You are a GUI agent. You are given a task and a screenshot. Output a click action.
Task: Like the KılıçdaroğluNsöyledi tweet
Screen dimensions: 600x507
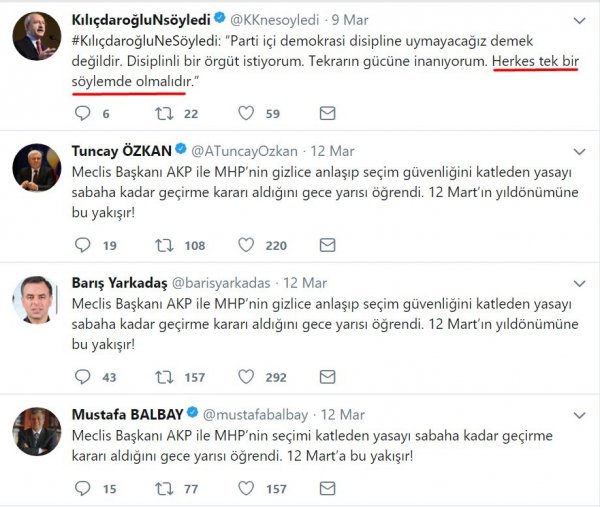(x=246, y=113)
